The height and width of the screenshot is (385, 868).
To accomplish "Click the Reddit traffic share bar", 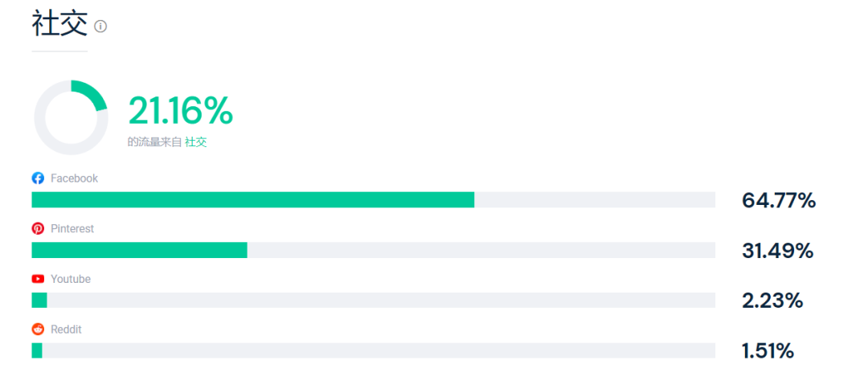I will 37,350.
